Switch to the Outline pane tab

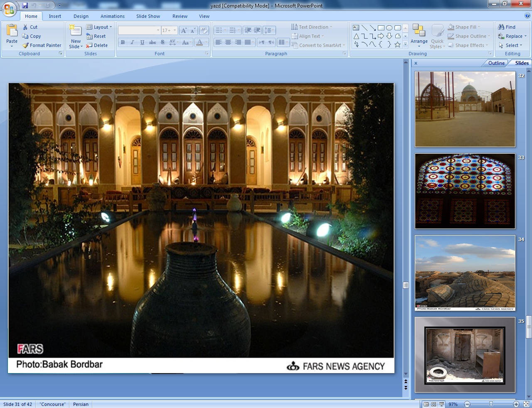coord(496,63)
